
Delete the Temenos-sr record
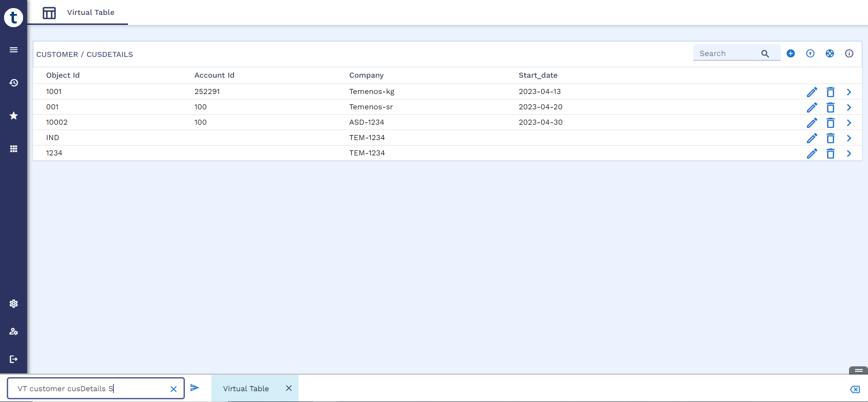[830, 108]
